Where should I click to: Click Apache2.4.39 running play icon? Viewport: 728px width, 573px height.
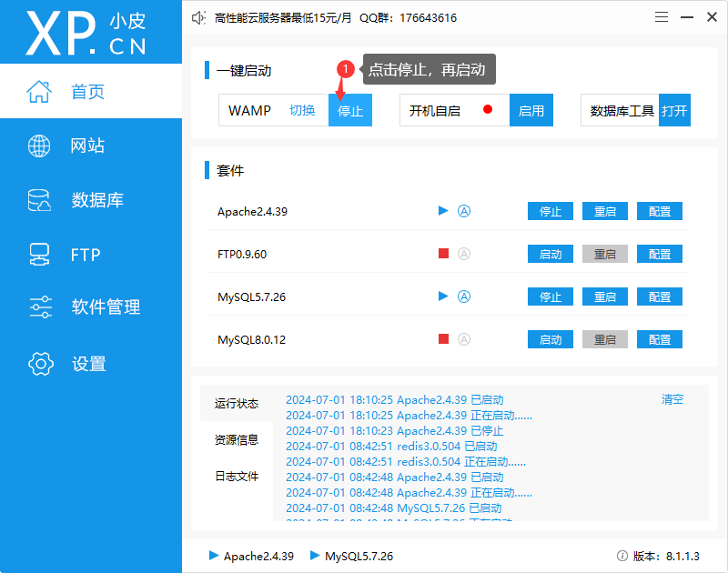443,211
